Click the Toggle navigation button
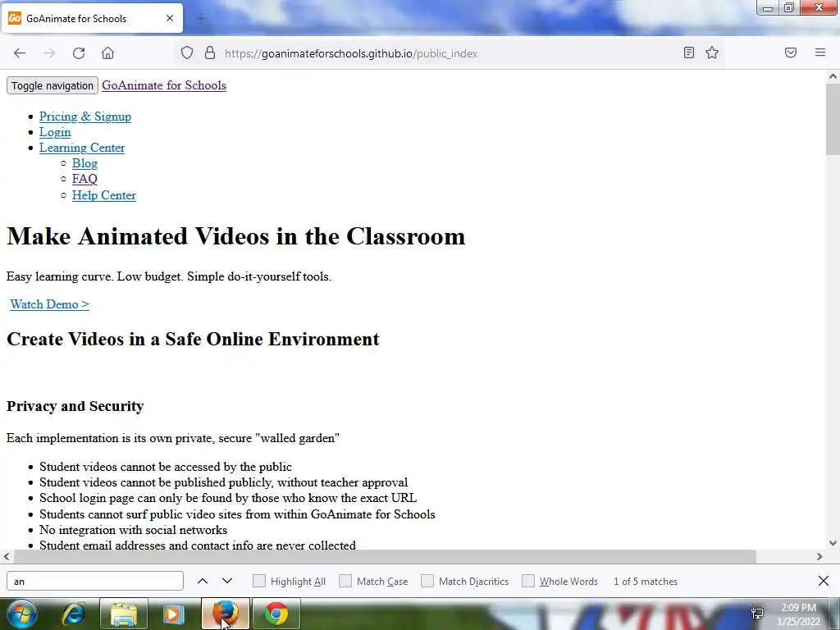 [x=52, y=85]
